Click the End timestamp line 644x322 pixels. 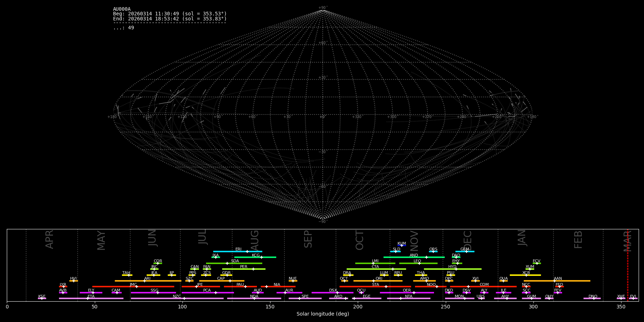(x=170, y=19)
